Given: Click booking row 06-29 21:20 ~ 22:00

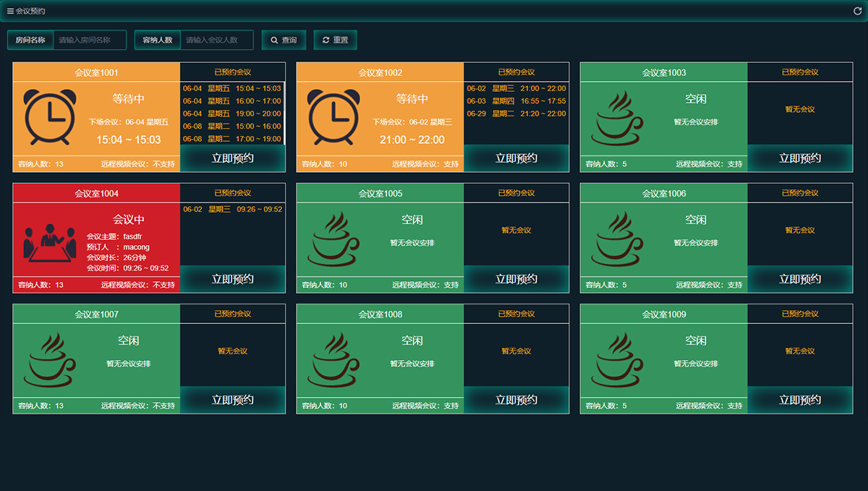Looking at the screenshot, I should 516,114.
